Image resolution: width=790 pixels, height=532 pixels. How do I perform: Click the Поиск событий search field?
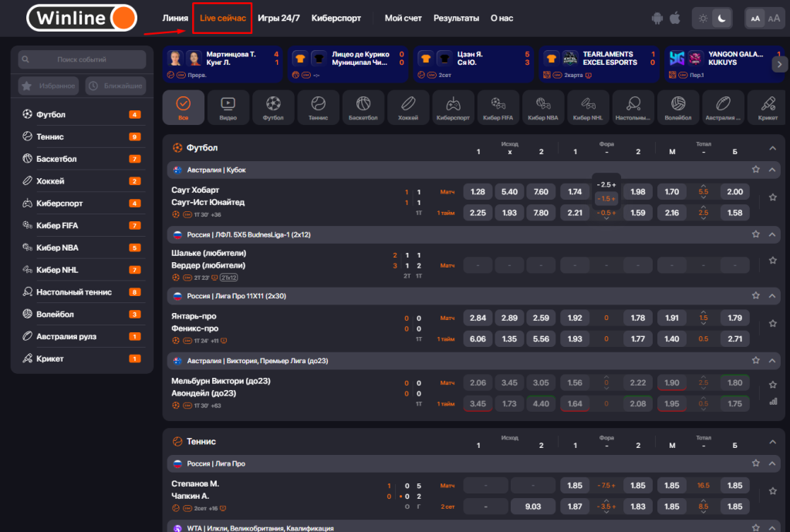pos(82,59)
